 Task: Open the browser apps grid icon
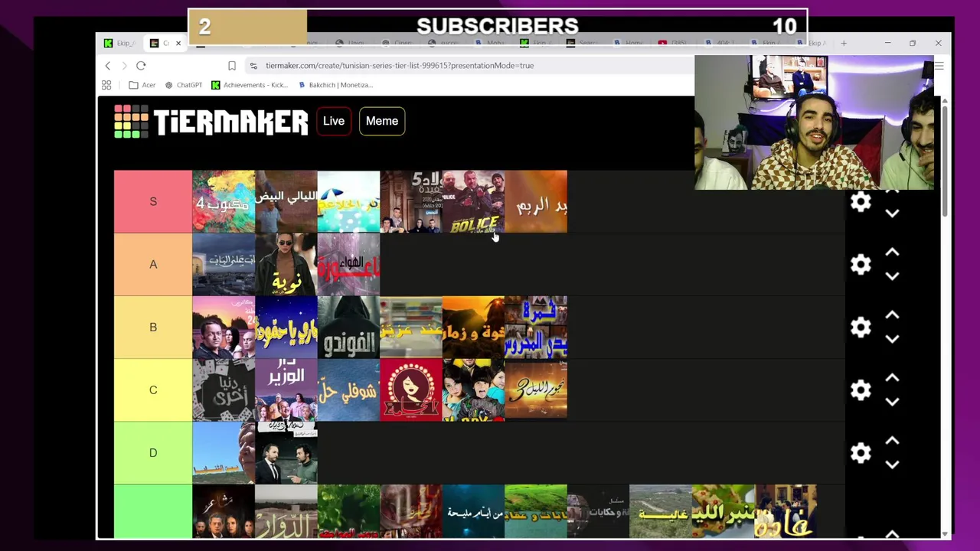[x=106, y=85]
